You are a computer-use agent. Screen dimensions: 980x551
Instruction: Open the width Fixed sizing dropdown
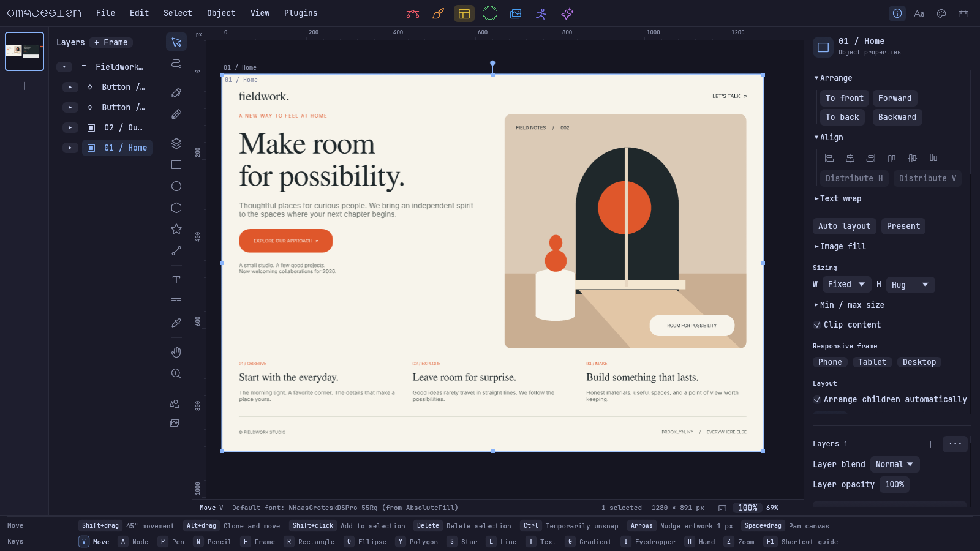tap(846, 285)
